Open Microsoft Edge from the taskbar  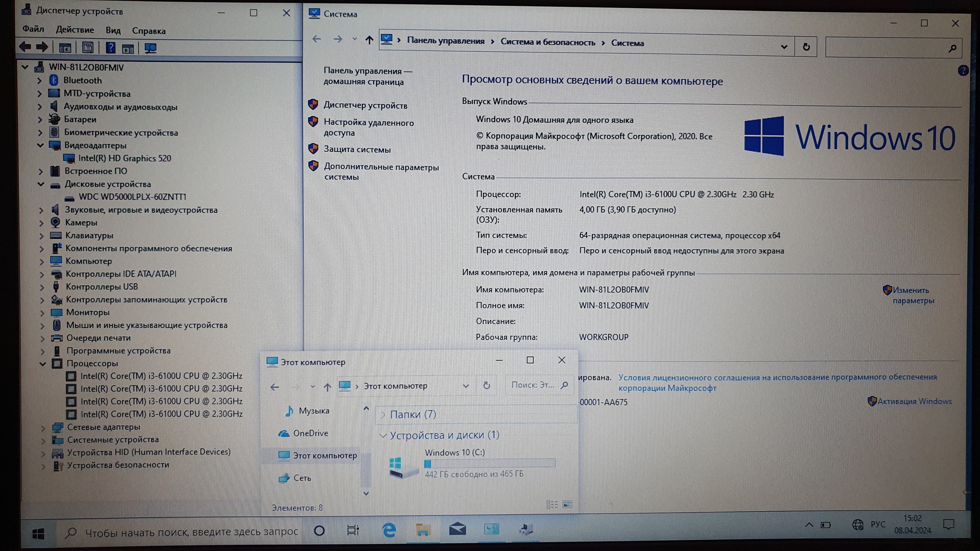click(x=389, y=530)
